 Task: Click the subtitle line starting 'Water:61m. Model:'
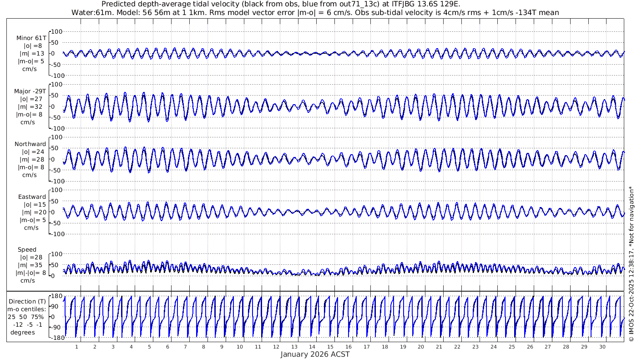coord(315,12)
